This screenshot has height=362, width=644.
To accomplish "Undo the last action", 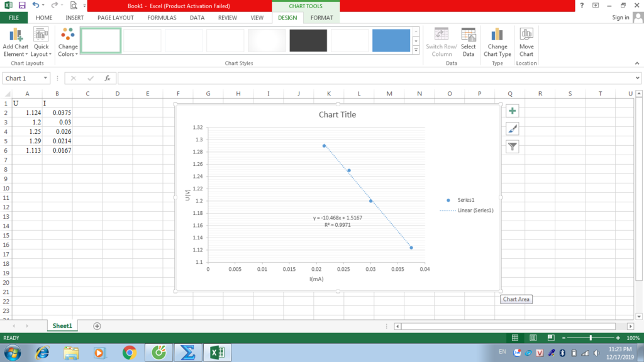I will (x=36, y=5).
